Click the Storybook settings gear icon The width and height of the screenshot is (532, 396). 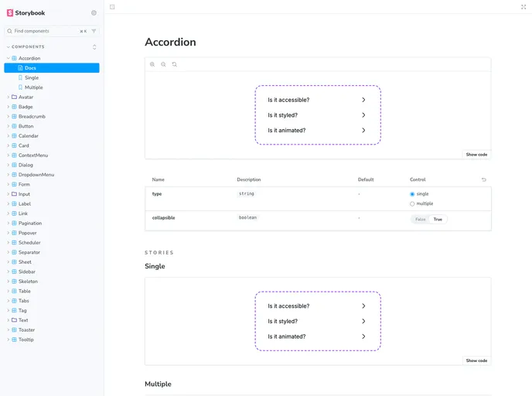pos(94,13)
